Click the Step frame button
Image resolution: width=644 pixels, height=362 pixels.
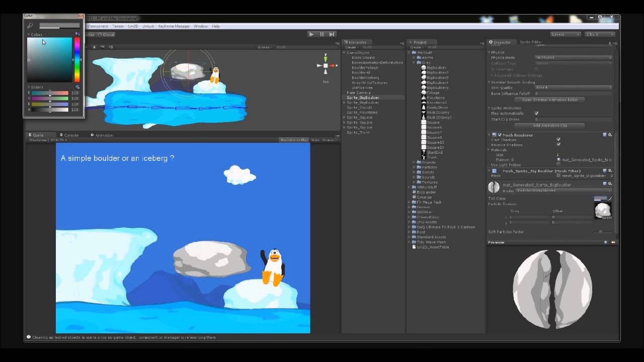tap(331, 34)
